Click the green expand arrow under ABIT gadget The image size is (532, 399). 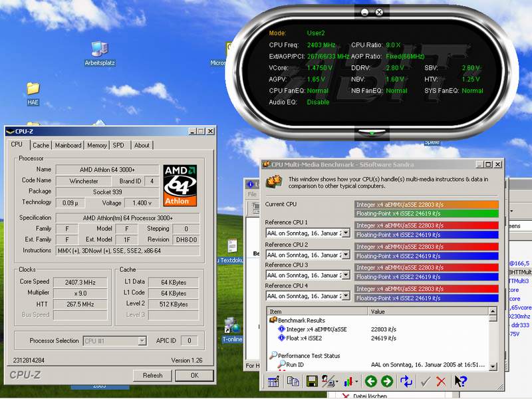372,132
